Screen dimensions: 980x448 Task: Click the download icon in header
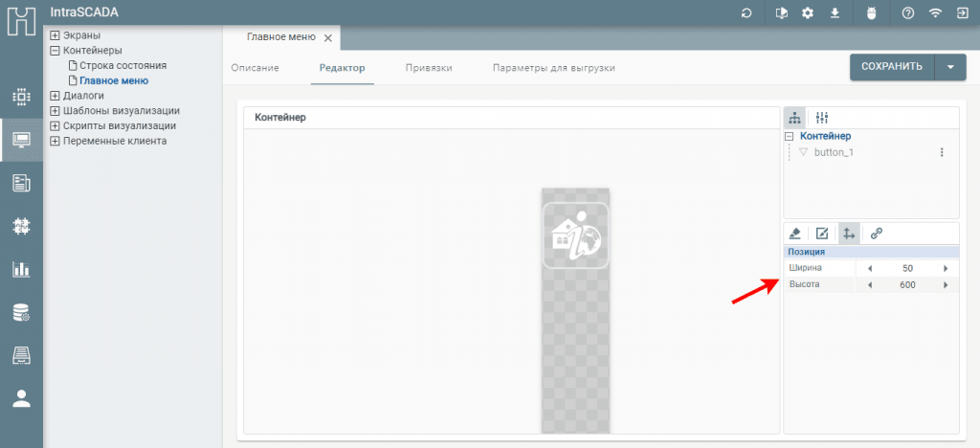pos(835,13)
